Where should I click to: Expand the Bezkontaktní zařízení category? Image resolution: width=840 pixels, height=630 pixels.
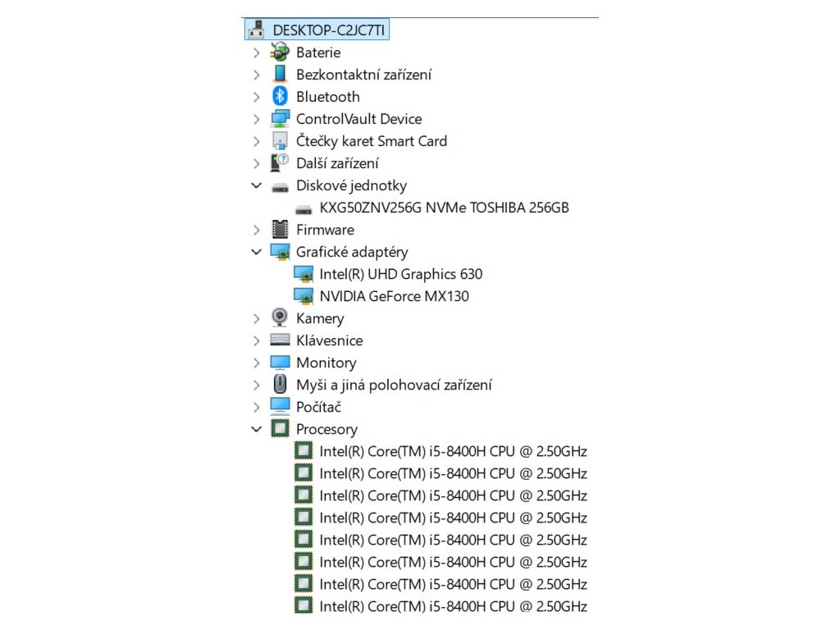click(256, 75)
